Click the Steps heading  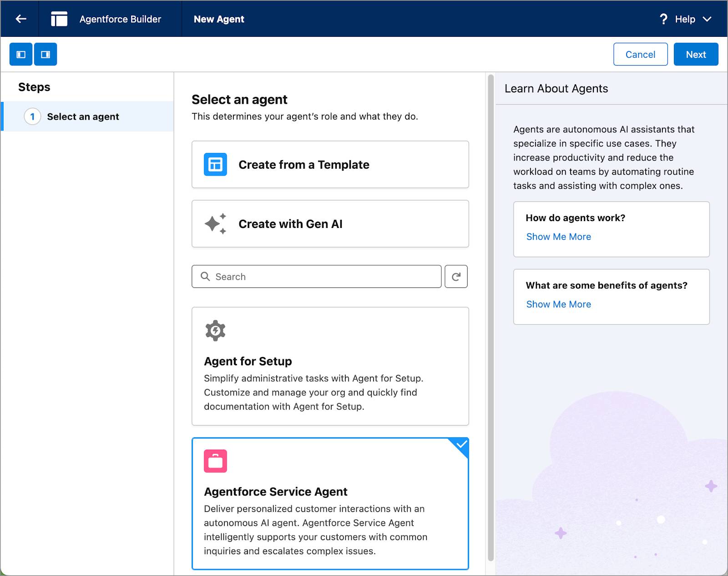(34, 87)
